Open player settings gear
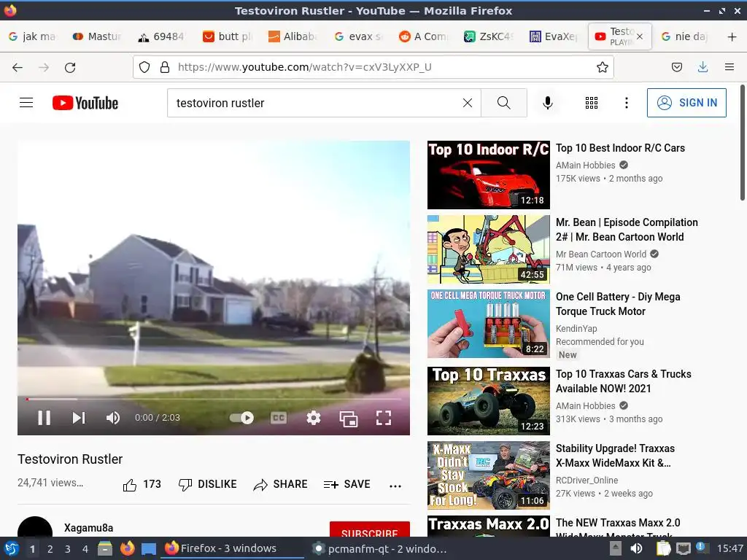 pyautogui.click(x=314, y=418)
